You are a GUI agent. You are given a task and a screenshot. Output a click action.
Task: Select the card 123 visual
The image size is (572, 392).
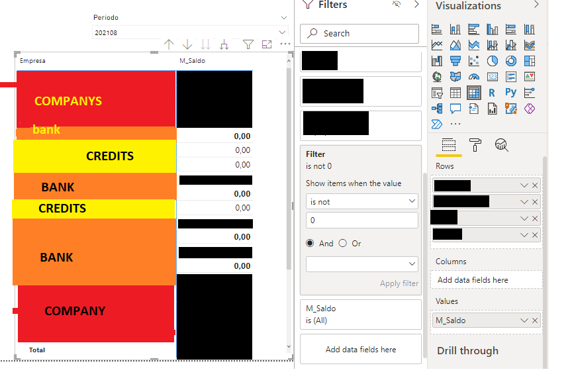tap(493, 77)
